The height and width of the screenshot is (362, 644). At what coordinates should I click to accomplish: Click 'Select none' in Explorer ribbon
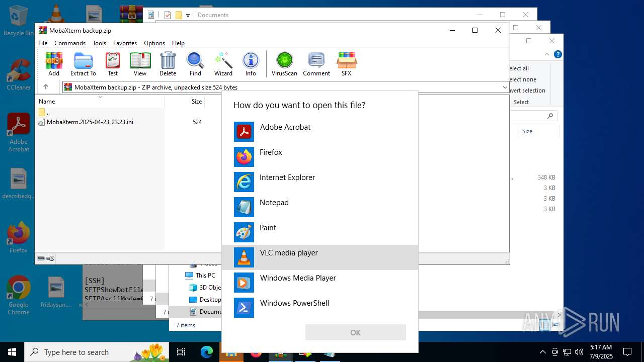[x=523, y=79]
